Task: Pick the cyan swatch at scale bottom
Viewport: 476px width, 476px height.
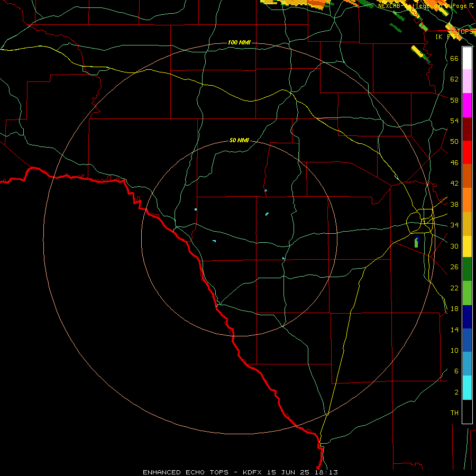Action: click(467, 388)
